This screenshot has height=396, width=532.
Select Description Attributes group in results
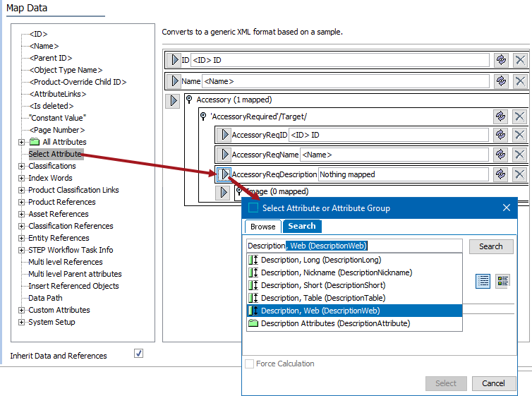(x=335, y=323)
